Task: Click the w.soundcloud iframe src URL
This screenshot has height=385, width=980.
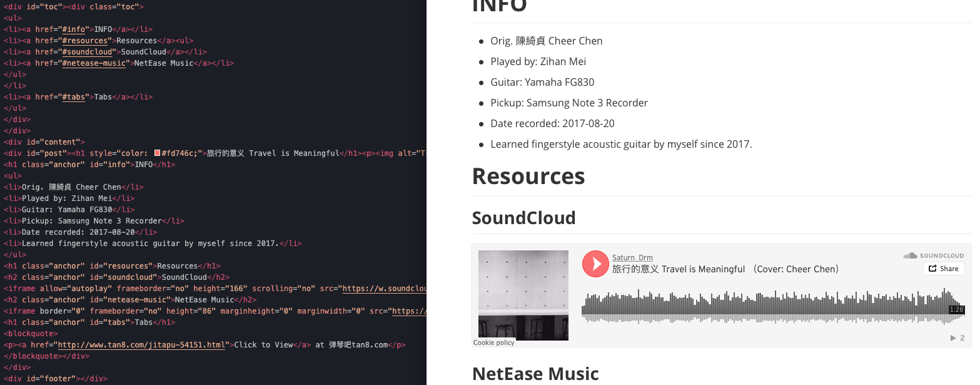Action: tap(385, 289)
